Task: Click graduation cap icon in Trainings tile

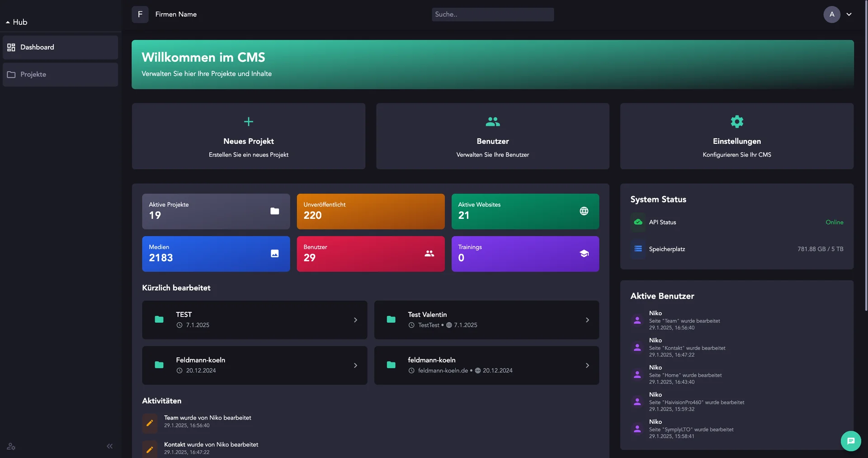Action: [584, 254]
